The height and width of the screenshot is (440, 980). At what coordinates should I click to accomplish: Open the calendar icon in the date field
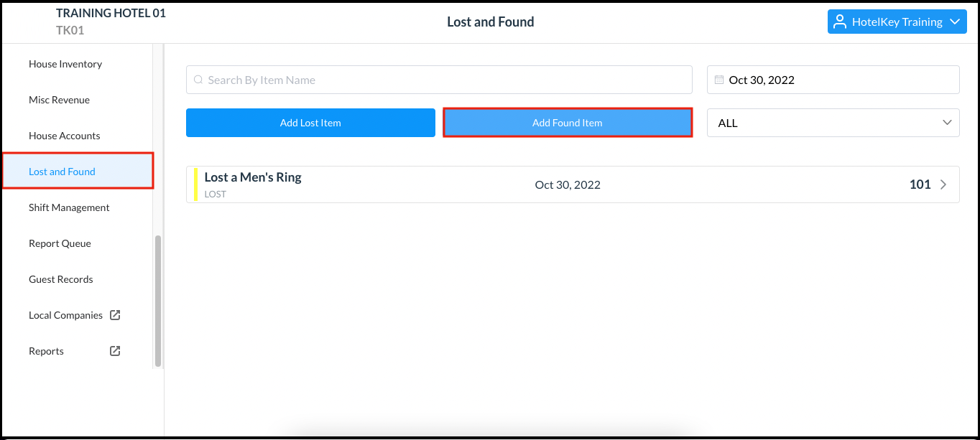718,79
